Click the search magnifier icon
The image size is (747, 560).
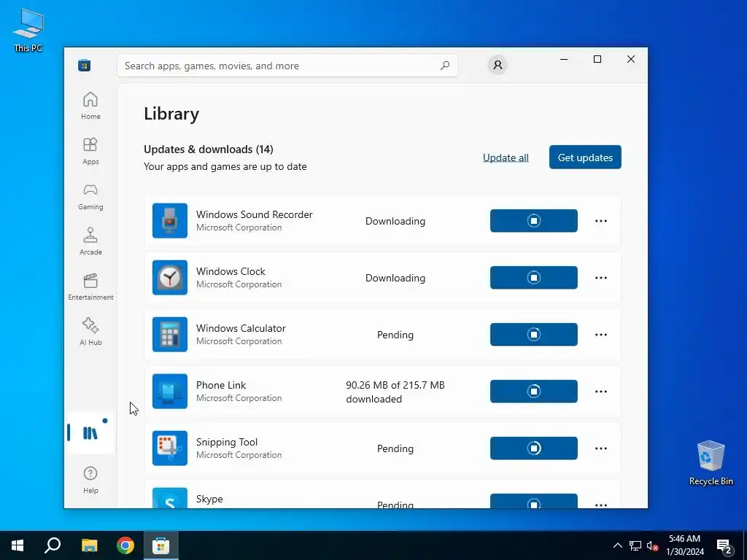[x=444, y=66]
